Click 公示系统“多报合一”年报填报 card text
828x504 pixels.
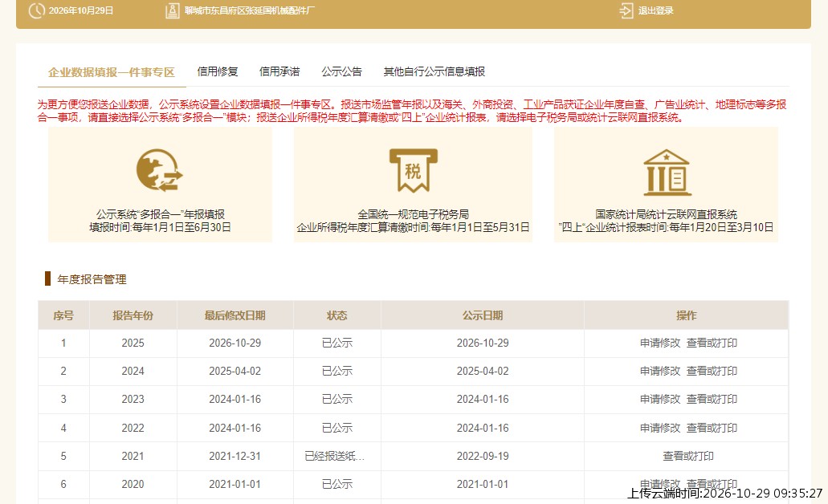[161, 214]
